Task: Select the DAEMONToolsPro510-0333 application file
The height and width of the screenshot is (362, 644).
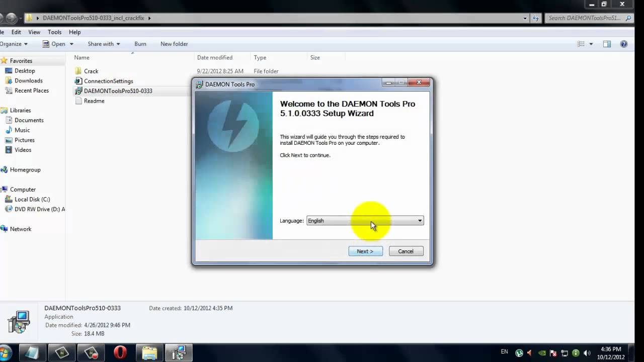Action: (x=113, y=91)
